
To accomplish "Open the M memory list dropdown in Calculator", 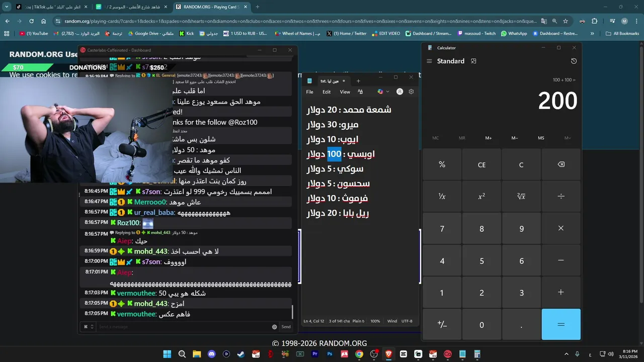I will pyautogui.click(x=567, y=138).
